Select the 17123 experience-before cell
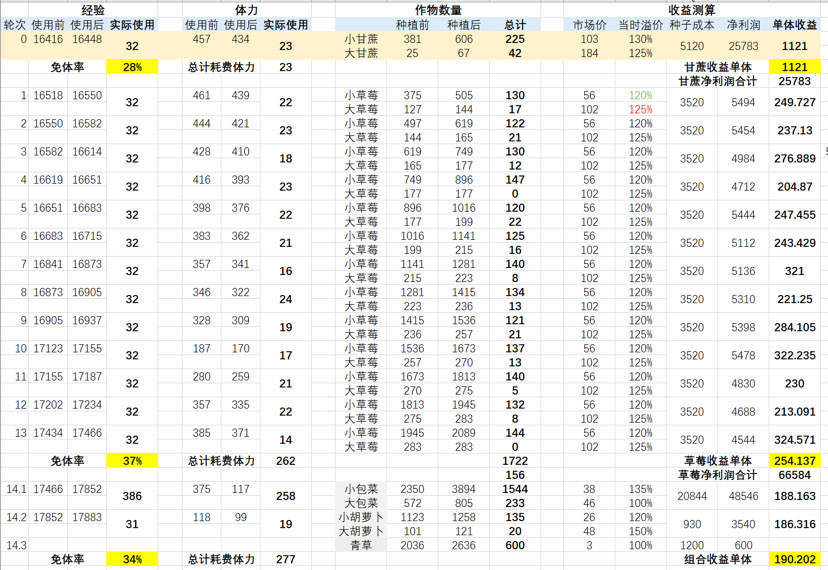Image resolution: width=828 pixels, height=570 pixels. tap(48, 349)
